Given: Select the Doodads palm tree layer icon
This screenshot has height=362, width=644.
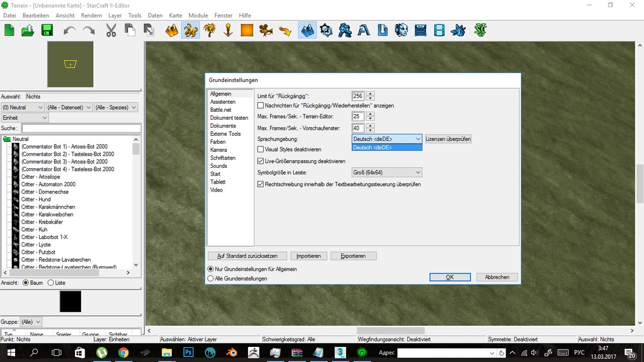Looking at the screenshot, I should (209, 30).
